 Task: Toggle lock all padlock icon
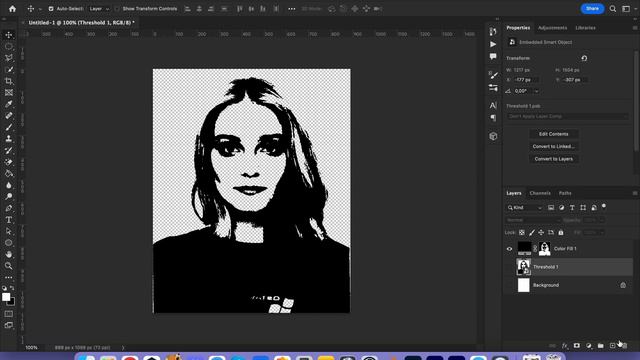tap(561, 233)
